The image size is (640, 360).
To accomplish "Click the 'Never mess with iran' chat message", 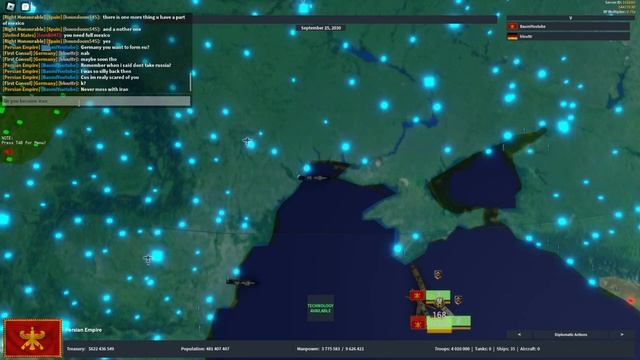I will point(104,89).
